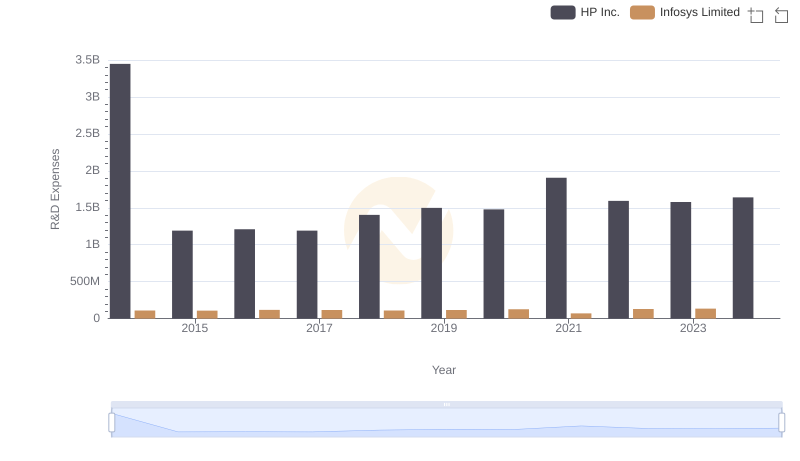Click the '2023' x-axis label

(x=693, y=328)
